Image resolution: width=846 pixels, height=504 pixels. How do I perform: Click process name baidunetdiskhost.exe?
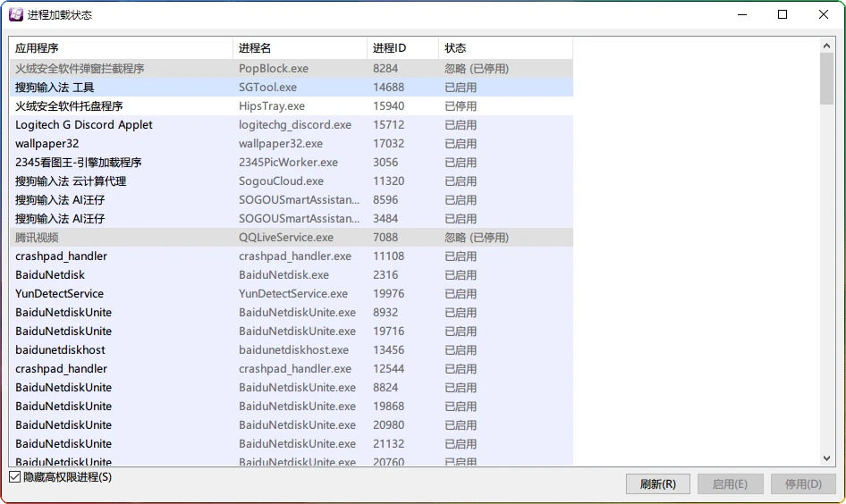tap(294, 349)
